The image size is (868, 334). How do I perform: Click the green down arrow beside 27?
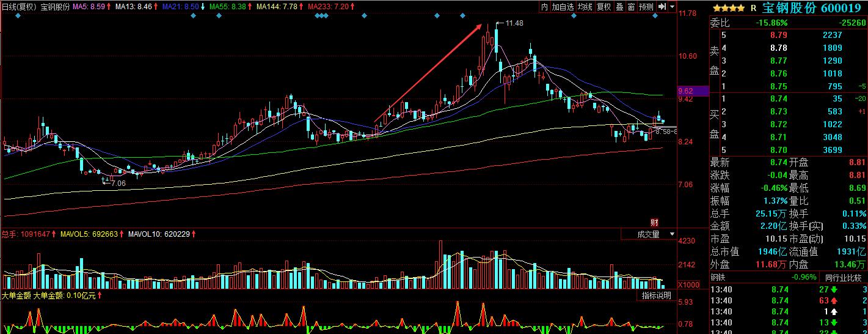833,289
